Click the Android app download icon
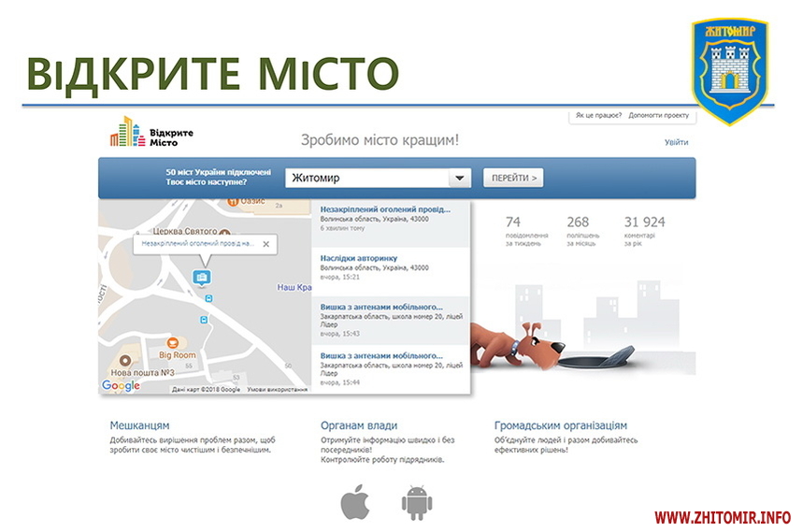 coord(416,502)
